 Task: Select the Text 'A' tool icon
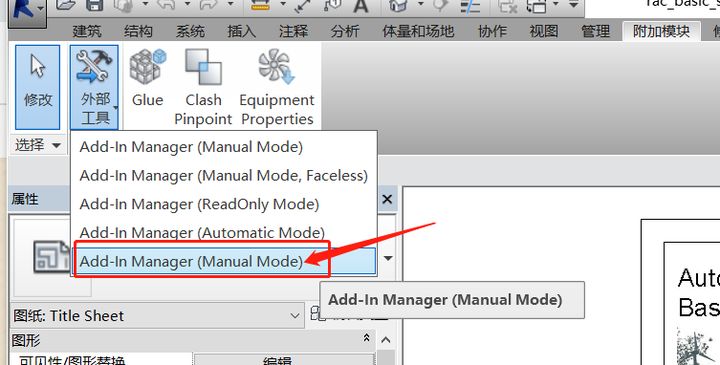point(361,6)
